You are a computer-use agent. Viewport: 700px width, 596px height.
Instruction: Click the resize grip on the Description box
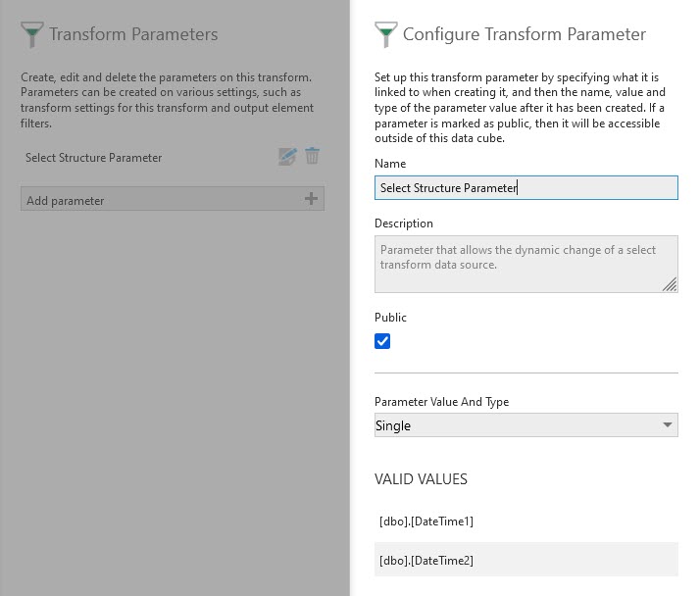pos(669,284)
